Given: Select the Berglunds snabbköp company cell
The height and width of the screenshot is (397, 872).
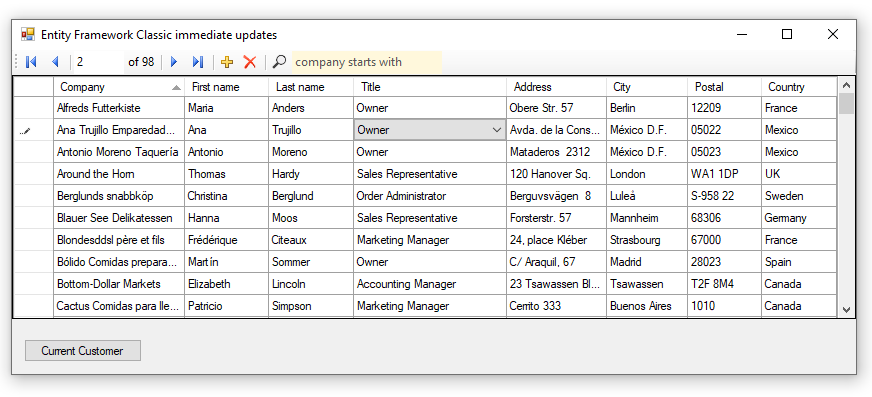Looking at the screenshot, I should [x=119, y=196].
